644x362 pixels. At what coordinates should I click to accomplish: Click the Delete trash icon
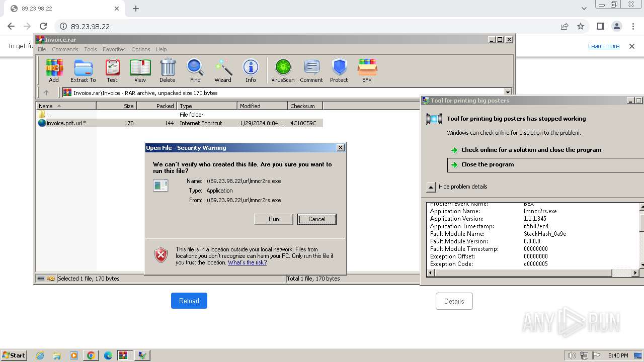[x=168, y=70]
